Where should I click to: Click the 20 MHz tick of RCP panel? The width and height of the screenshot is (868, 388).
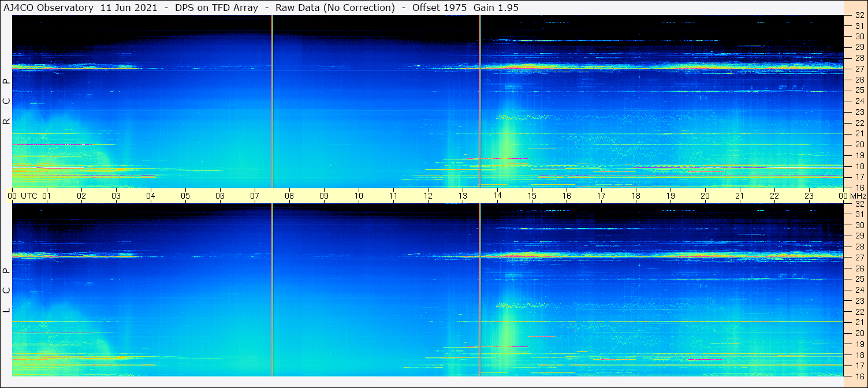coord(859,144)
